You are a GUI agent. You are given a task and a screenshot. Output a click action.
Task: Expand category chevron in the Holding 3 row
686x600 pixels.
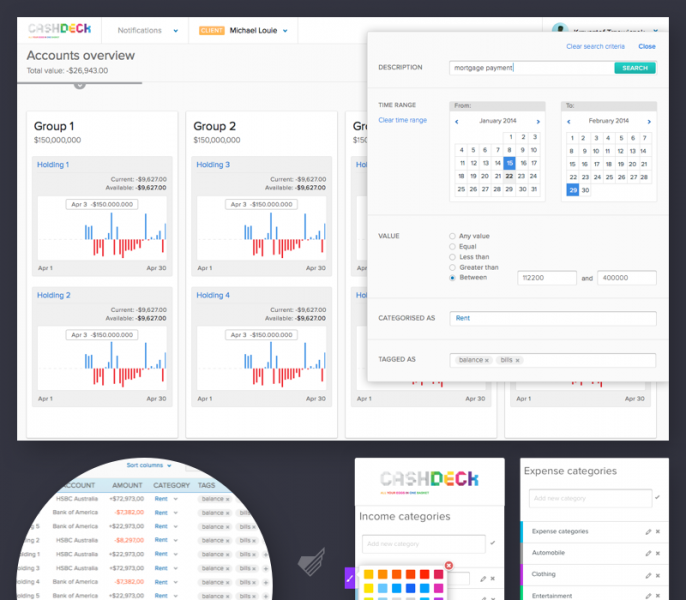175,568
